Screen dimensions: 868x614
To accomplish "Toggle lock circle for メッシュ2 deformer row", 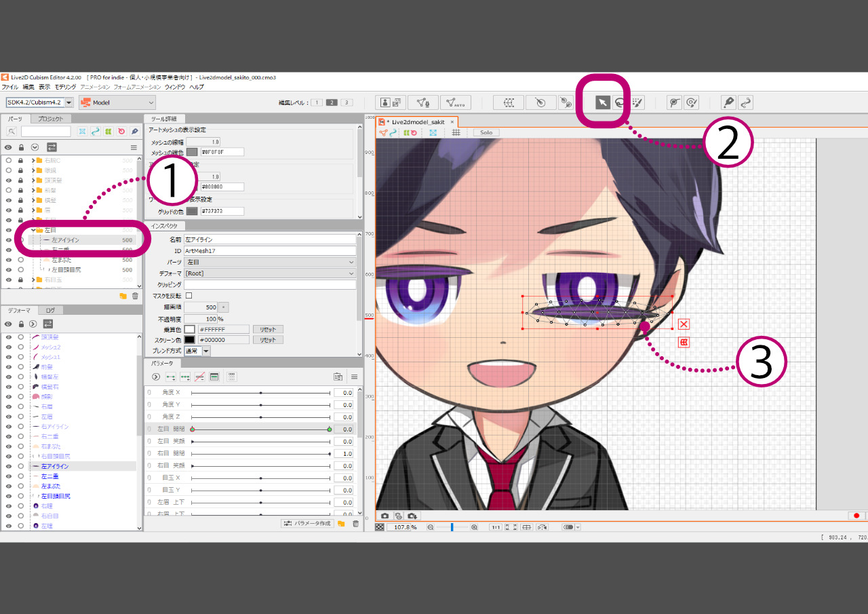I will pos(21,347).
